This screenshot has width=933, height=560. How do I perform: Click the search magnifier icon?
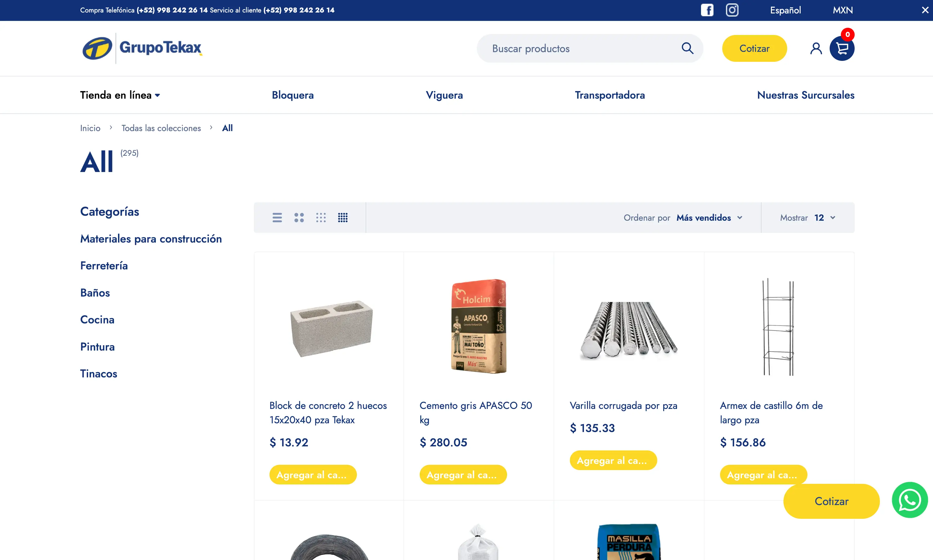pyautogui.click(x=687, y=48)
